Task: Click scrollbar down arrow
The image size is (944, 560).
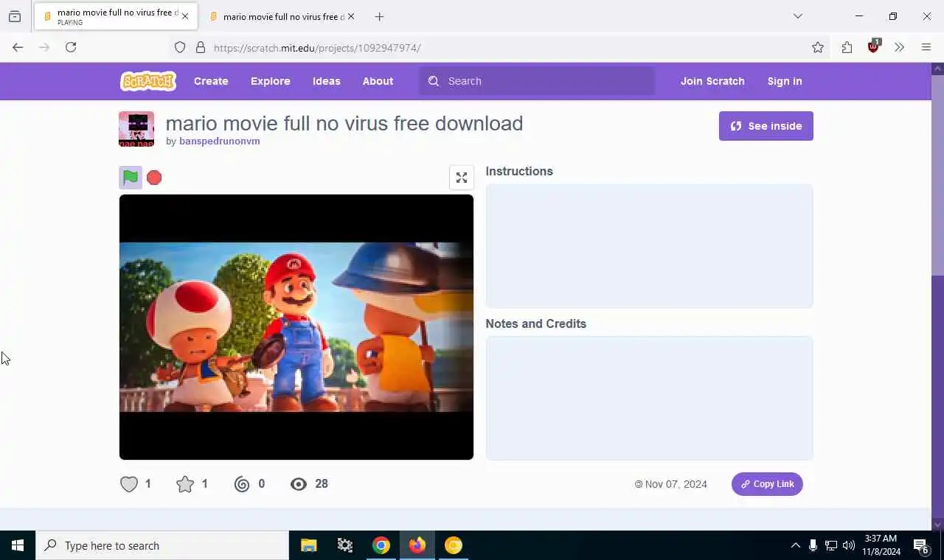Action: pyautogui.click(x=938, y=525)
